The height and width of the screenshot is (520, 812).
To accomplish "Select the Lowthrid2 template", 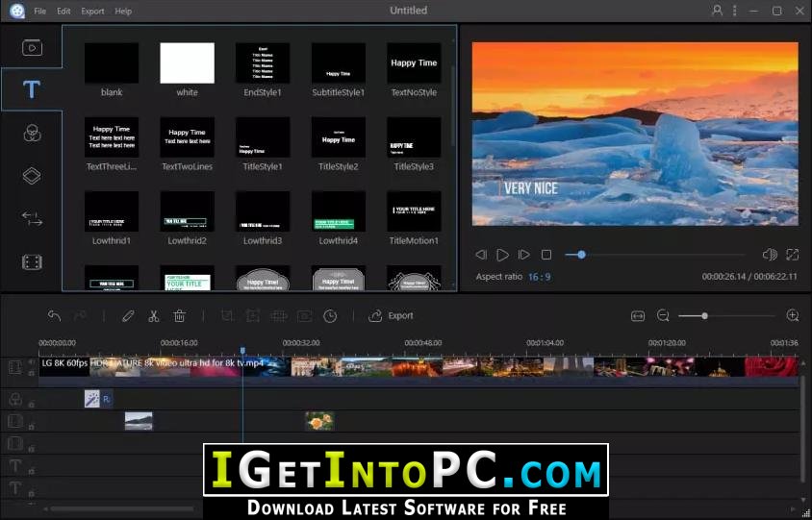I will (187, 218).
